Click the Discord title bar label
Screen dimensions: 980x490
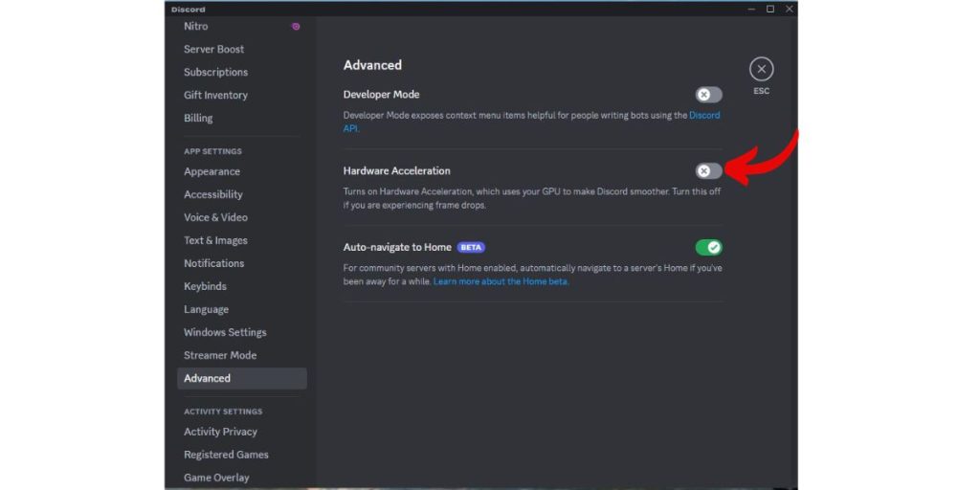[189, 10]
